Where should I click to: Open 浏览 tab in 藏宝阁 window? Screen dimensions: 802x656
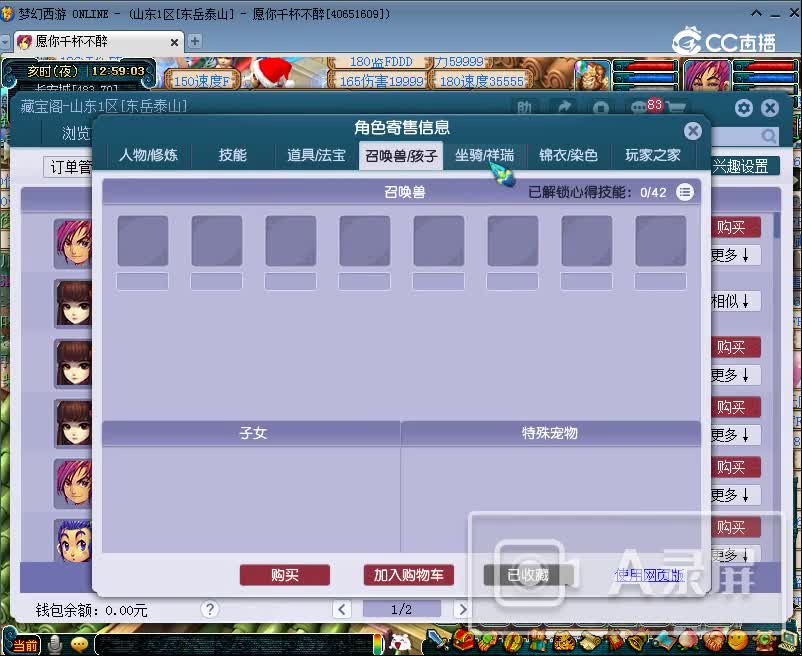click(x=76, y=133)
